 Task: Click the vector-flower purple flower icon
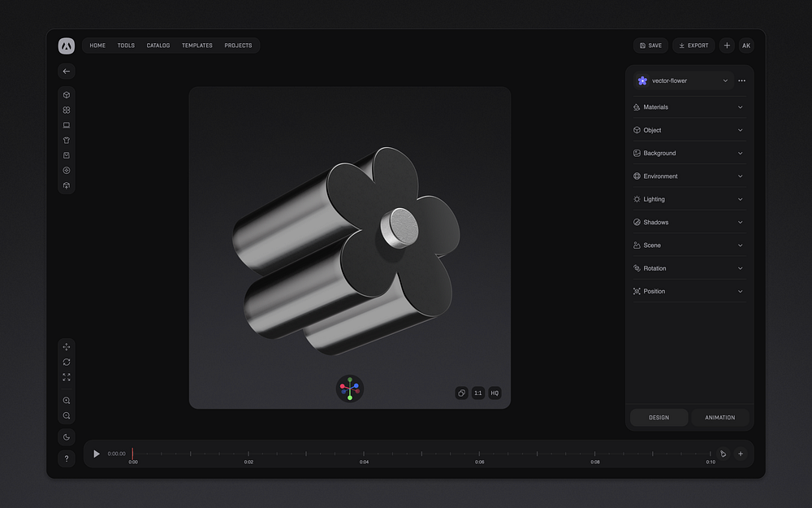[642, 80]
